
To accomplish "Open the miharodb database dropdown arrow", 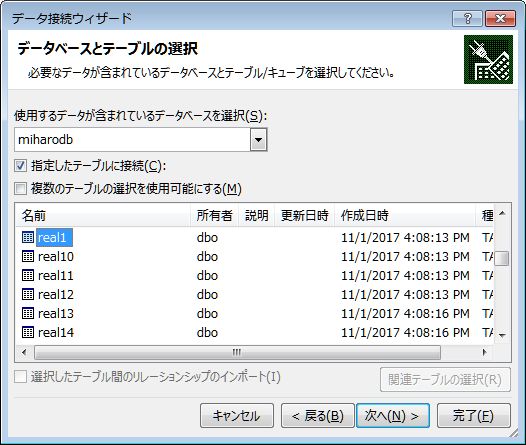I will 258,140.
